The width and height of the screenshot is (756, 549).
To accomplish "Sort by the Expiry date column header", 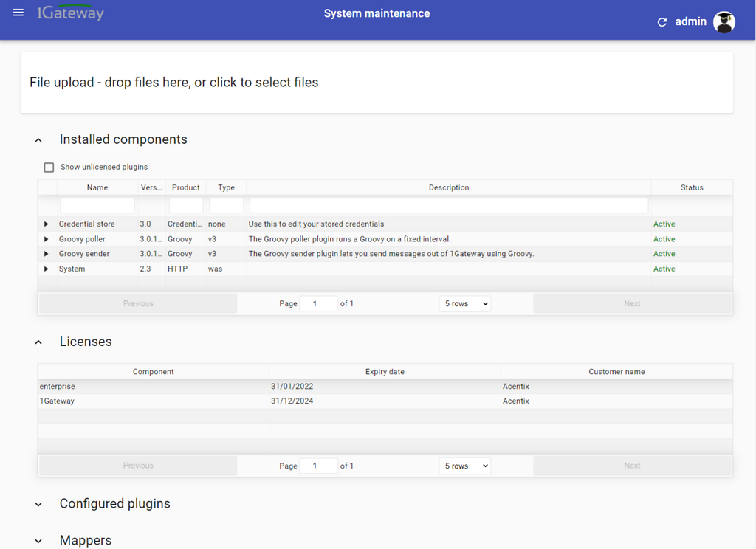I will click(x=385, y=372).
